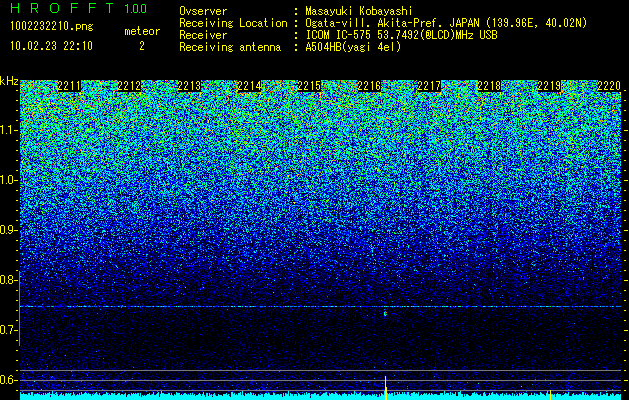Click the 1.1 frequency axis label
Screen dimensions: 629x400
(x=8, y=130)
